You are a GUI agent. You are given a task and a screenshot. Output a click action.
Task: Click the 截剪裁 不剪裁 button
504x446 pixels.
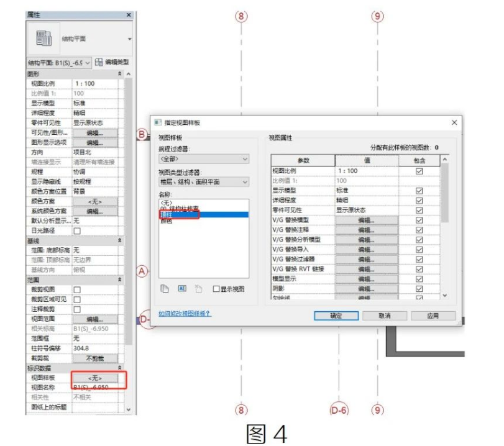point(95,358)
